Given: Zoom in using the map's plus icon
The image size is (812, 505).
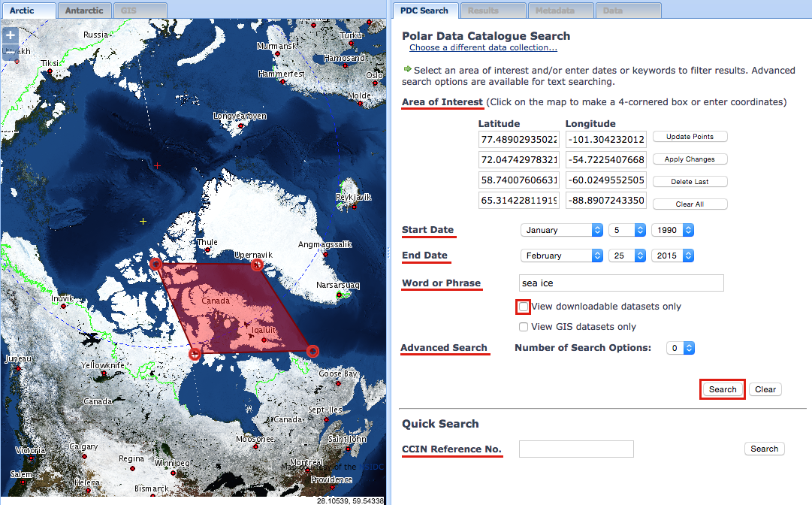Looking at the screenshot, I should coord(11,35).
